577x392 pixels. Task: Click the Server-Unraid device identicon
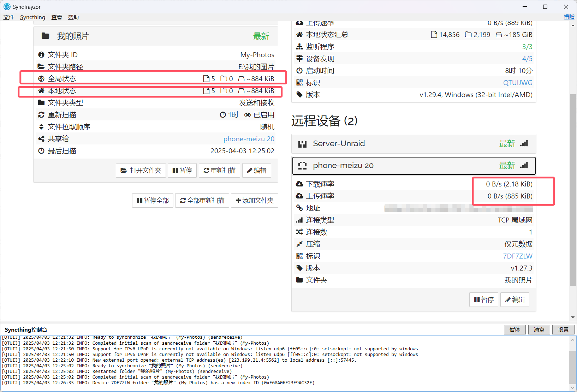coord(302,144)
